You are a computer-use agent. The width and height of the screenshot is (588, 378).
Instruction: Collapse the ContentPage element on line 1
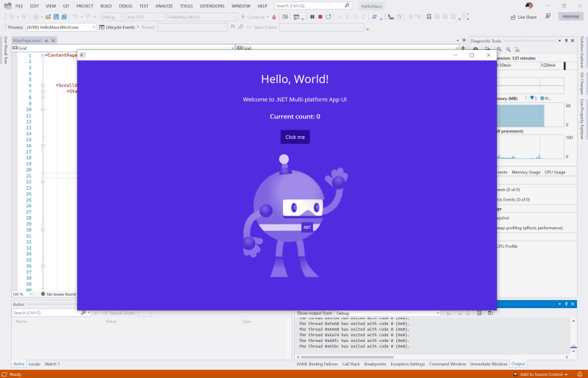pos(43,55)
